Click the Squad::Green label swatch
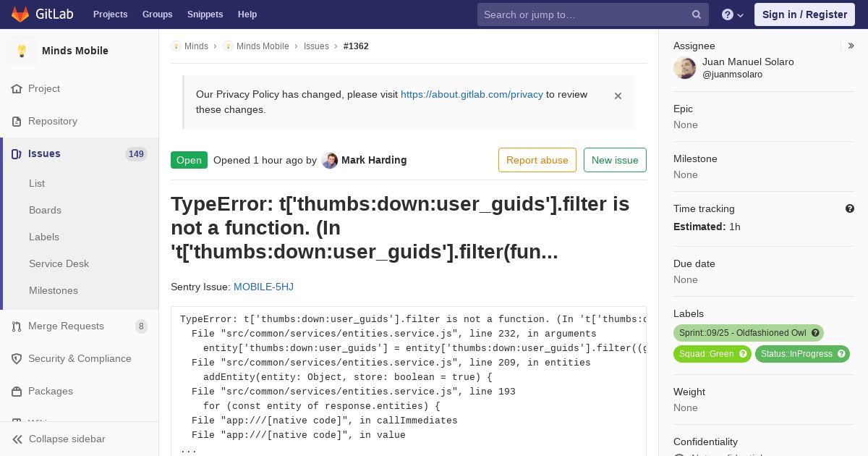This screenshot has width=868, height=456. [706, 354]
